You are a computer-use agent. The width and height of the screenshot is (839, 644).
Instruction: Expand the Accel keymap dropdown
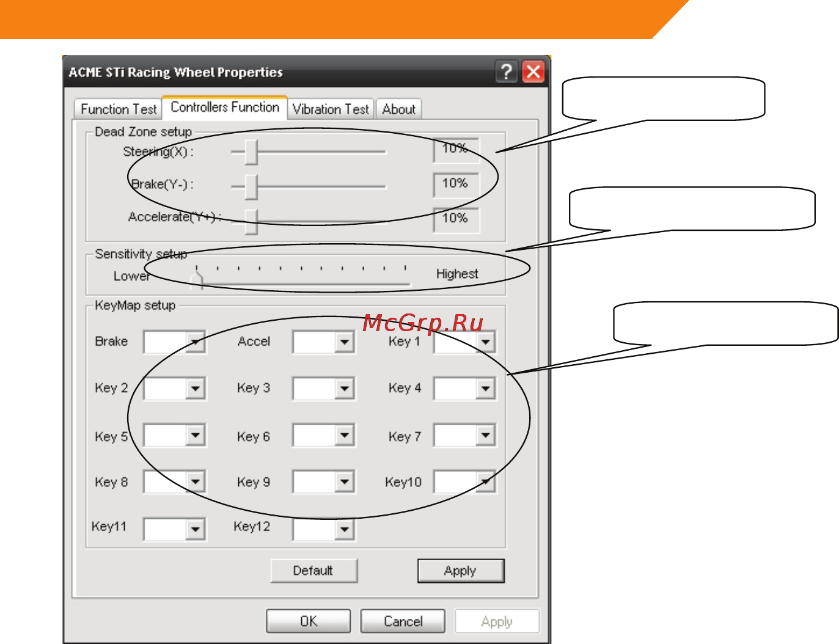point(345,342)
